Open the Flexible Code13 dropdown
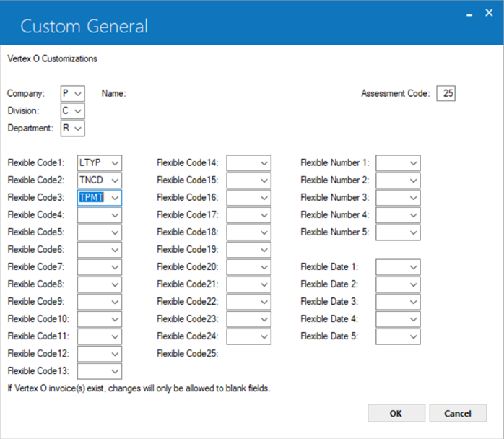The image size is (504, 439). (x=100, y=371)
